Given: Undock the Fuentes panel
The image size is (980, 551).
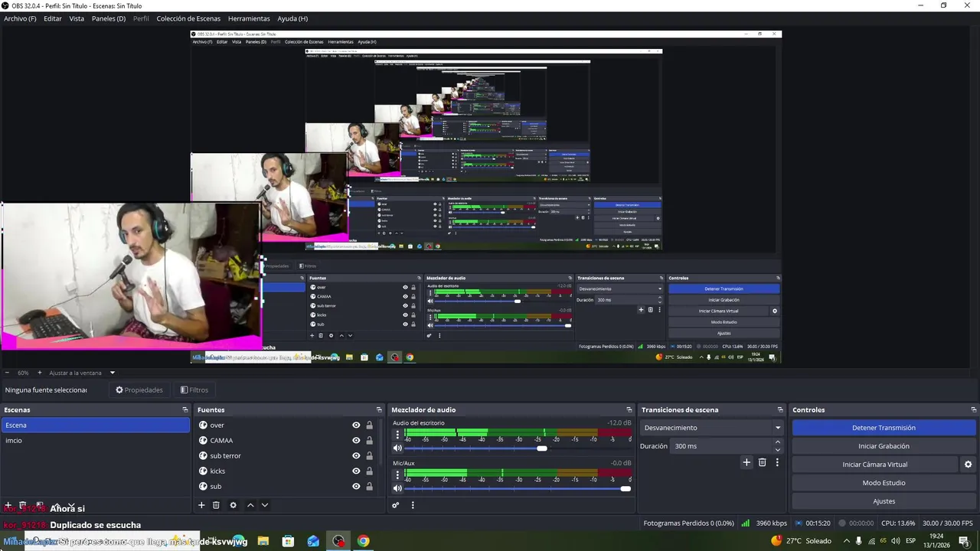Looking at the screenshot, I should tap(378, 410).
